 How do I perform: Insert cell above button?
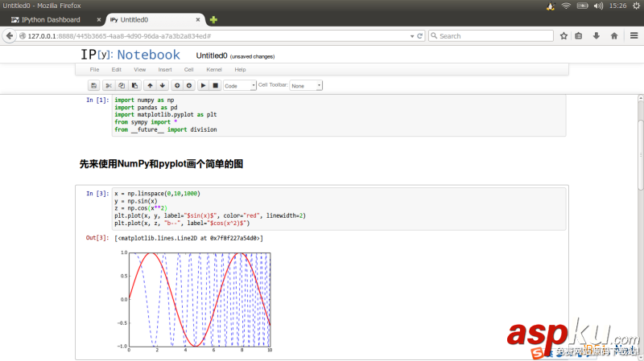pyautogui.click(x=177, y=85)
